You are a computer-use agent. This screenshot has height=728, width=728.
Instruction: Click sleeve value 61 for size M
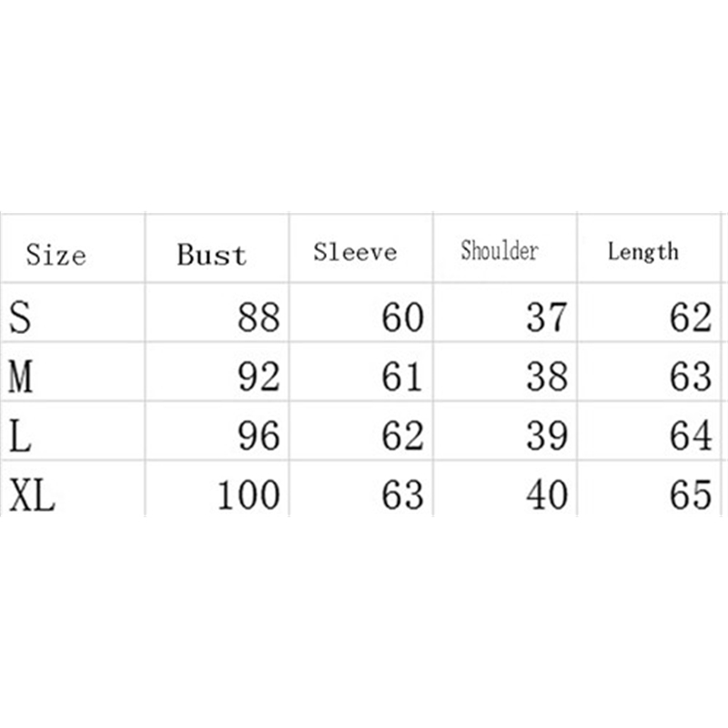[x=403, y=377]
